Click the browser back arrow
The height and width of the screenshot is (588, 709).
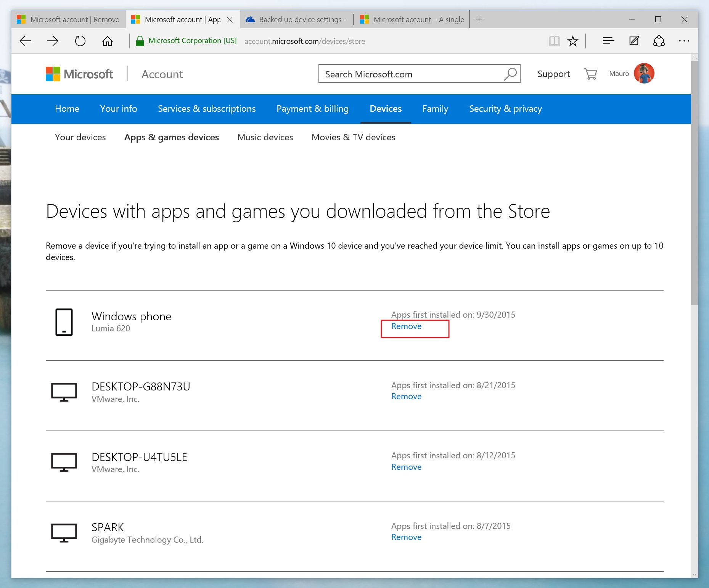(25, 41)
